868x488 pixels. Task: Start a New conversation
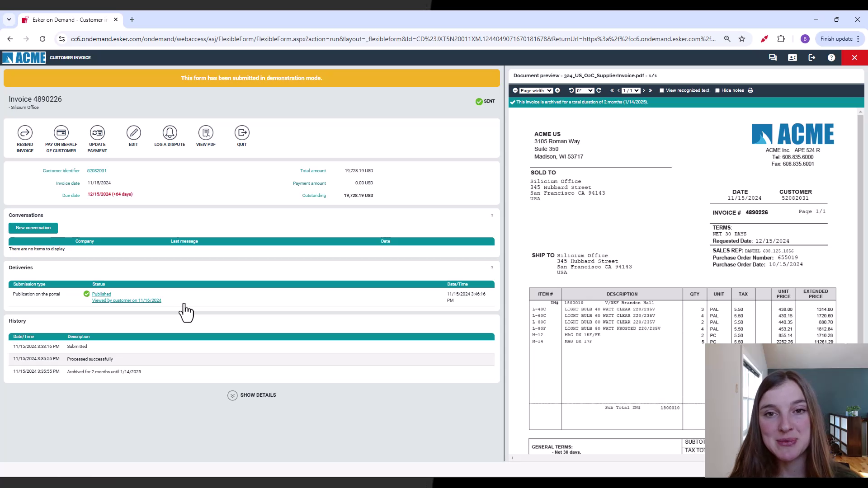pyautogui.click(x=33, y=228)
